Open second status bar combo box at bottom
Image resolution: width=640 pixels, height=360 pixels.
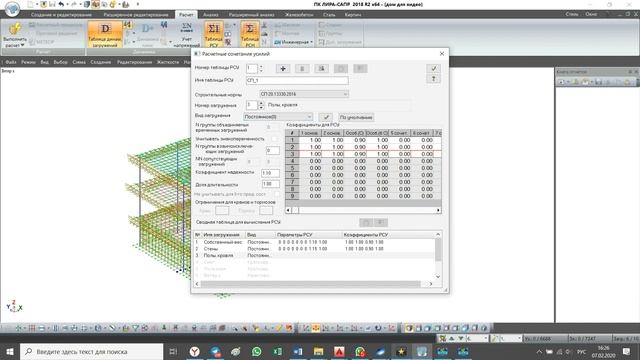coord(511,339)
